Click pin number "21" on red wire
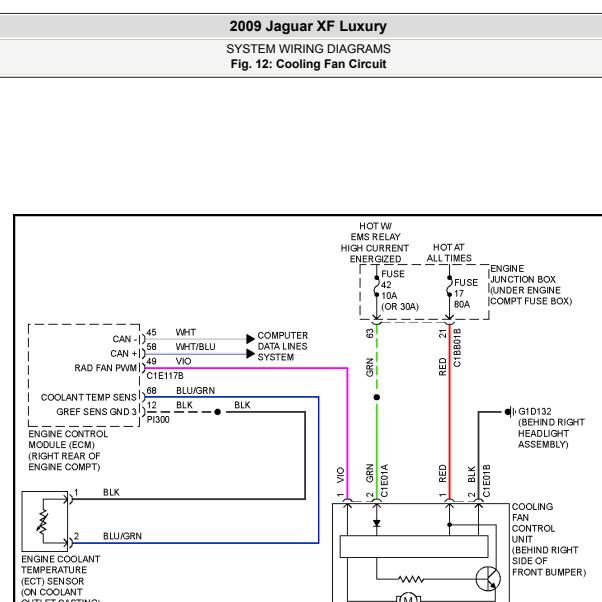The image size is (602, 602). [442, 333]
